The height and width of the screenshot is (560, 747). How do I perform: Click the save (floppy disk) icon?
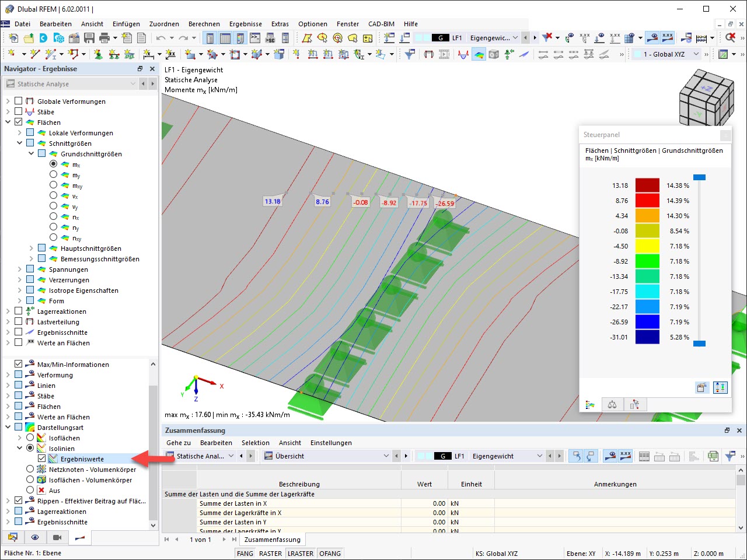pyautogui.click(x=89, y=38)
